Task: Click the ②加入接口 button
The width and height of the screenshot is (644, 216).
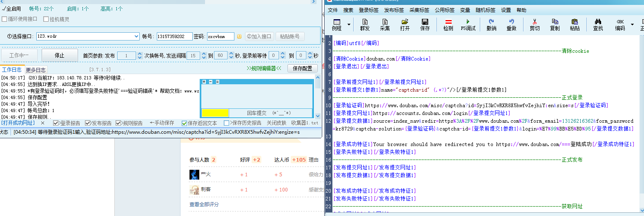Action: click(259, 36)
